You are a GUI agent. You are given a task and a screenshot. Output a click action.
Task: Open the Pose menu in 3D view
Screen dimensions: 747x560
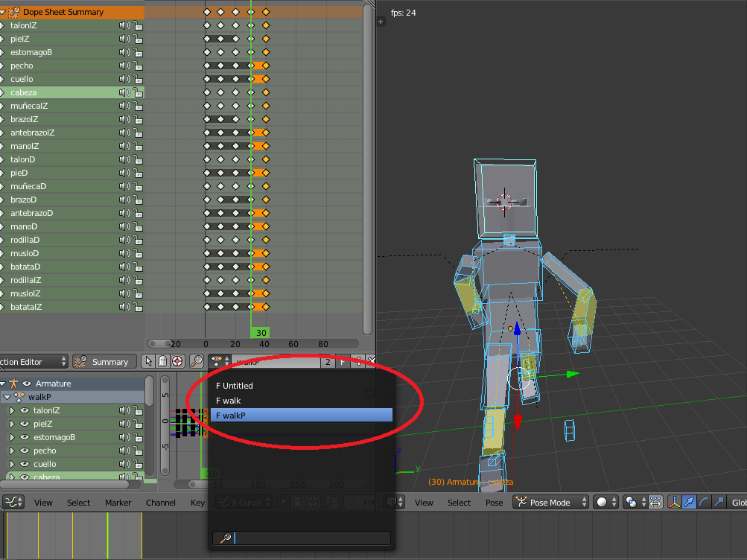click(494, 503)
